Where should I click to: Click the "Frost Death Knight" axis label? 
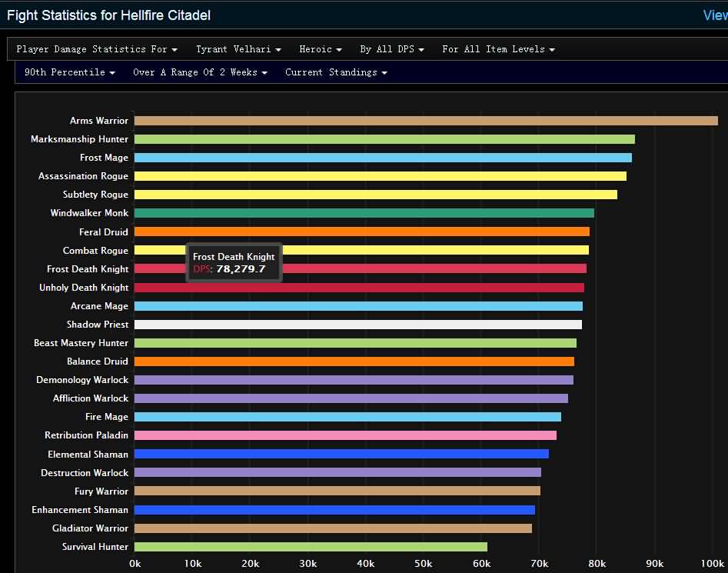(x=88, y=269)
